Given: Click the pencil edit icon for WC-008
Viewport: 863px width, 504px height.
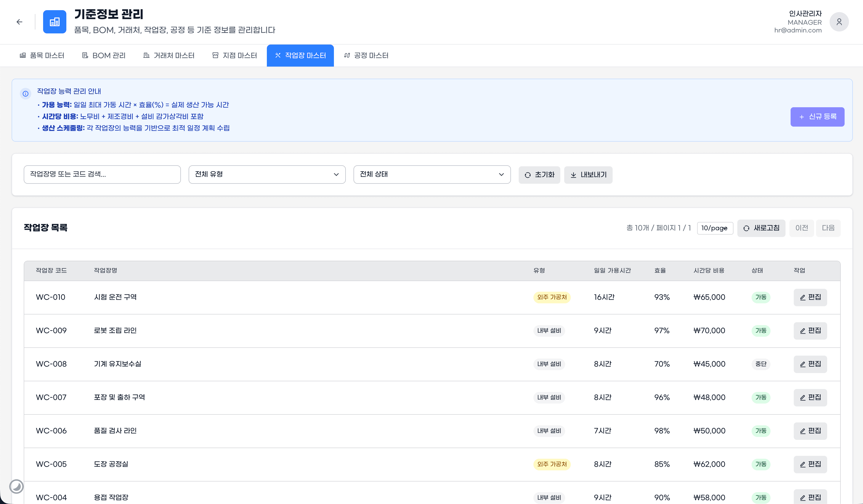Looking at the screenshot, I should 802,364.
